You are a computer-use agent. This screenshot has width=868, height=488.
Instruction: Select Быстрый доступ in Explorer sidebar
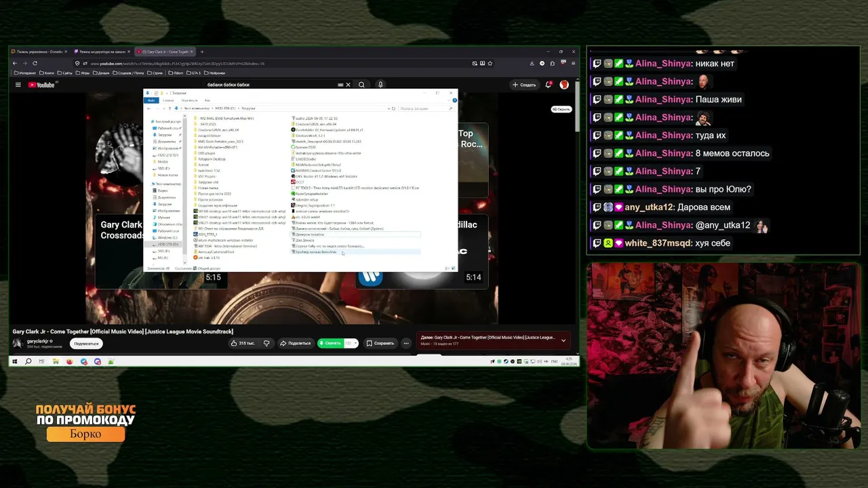point(167,121)
